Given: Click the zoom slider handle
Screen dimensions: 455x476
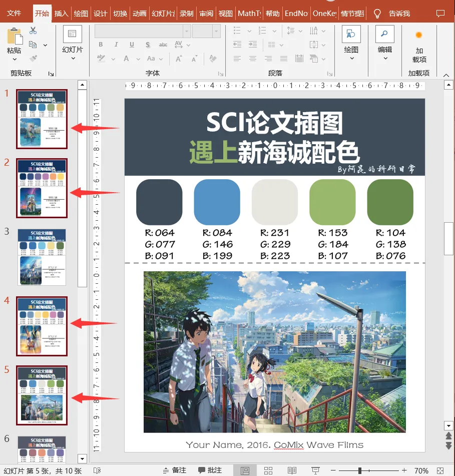Looking at the screenshot, I should [x=360, y=470].
